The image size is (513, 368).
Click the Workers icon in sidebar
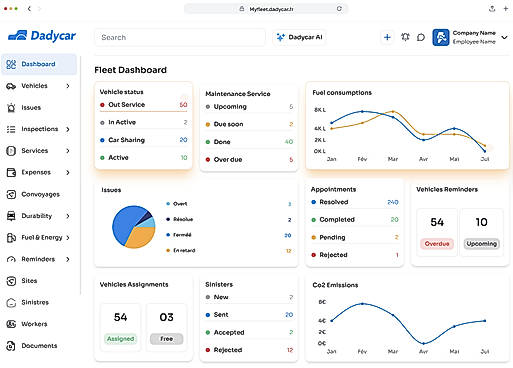pyautogui.click(x=11, y=324)
